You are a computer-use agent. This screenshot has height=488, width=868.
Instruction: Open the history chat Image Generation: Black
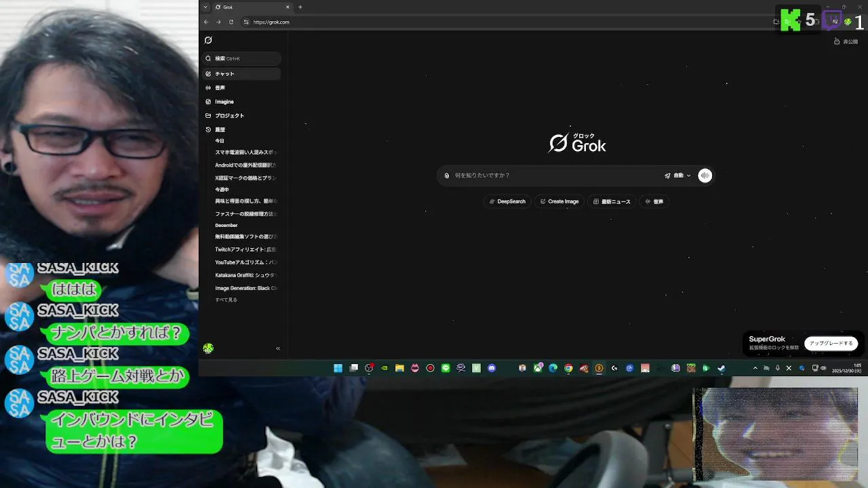coord(246,288)
